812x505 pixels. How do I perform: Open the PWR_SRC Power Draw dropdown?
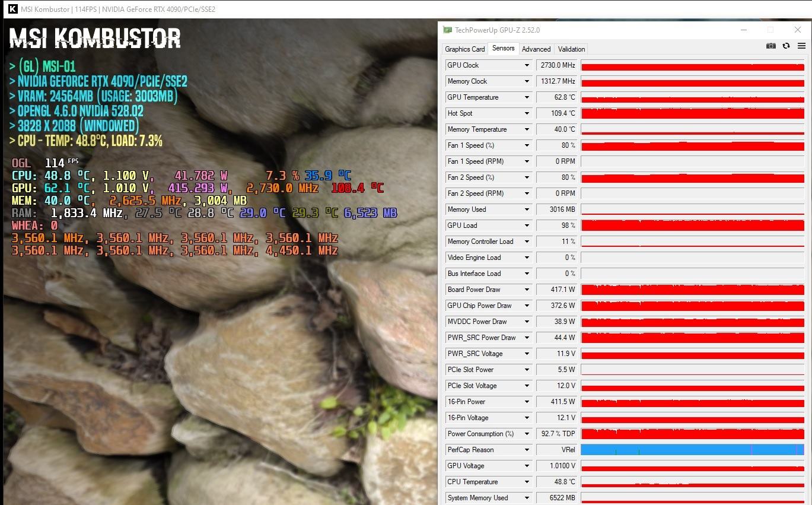(526, 338)
